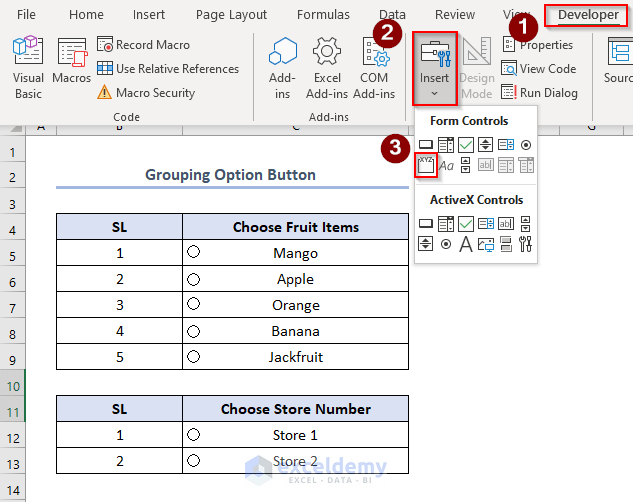Select the Store 1 option button
This screenshot has width=633, height=502.
pyautogui.click(x=194, y=435)
